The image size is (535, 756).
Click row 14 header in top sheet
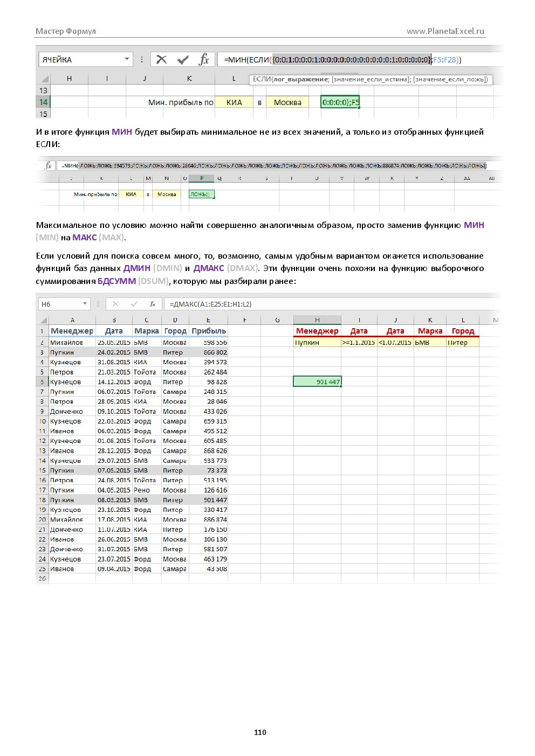pyautogui.click(x=44, y=102)
